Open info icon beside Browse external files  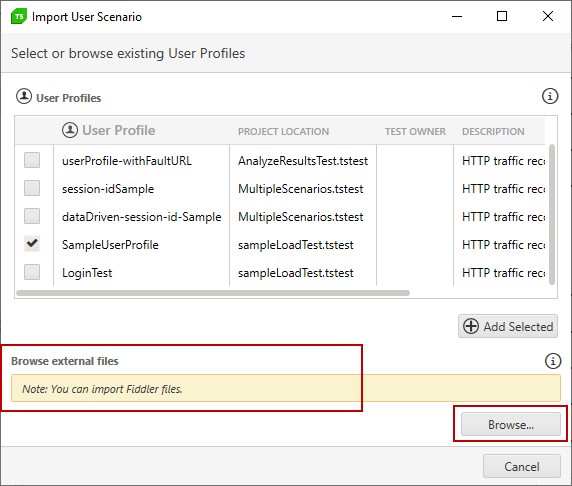(553, 361)
